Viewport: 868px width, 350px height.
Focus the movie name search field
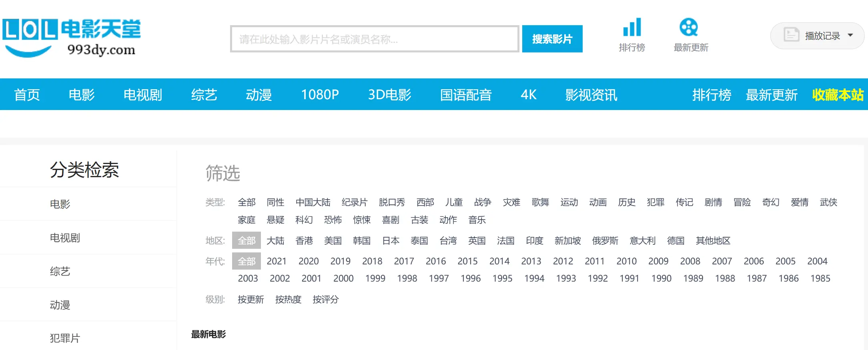(374, 39)
